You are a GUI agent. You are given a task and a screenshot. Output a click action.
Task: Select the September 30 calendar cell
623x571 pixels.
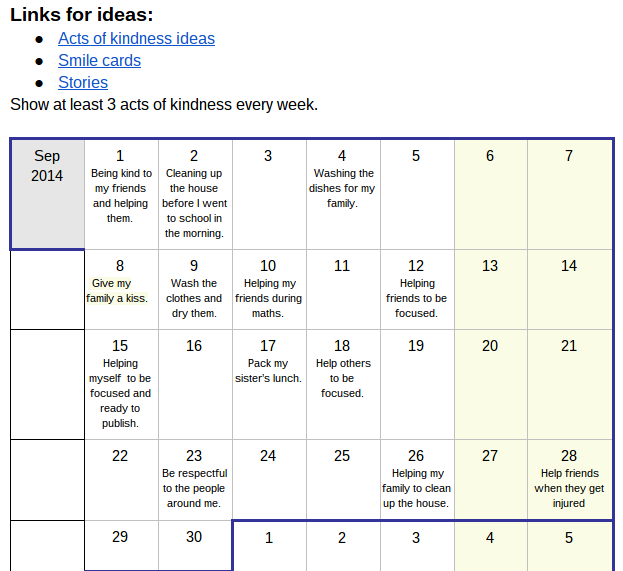(x=195, y=545)
